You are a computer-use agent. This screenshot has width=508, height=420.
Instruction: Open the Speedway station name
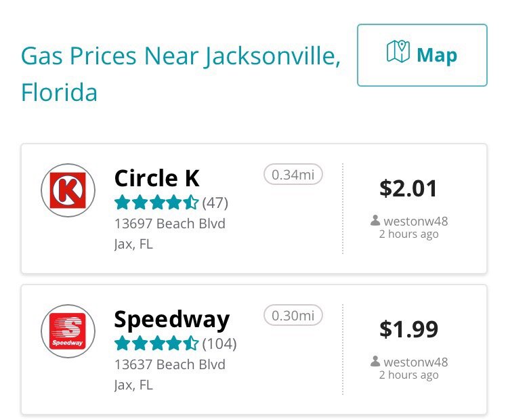(172, 320)
